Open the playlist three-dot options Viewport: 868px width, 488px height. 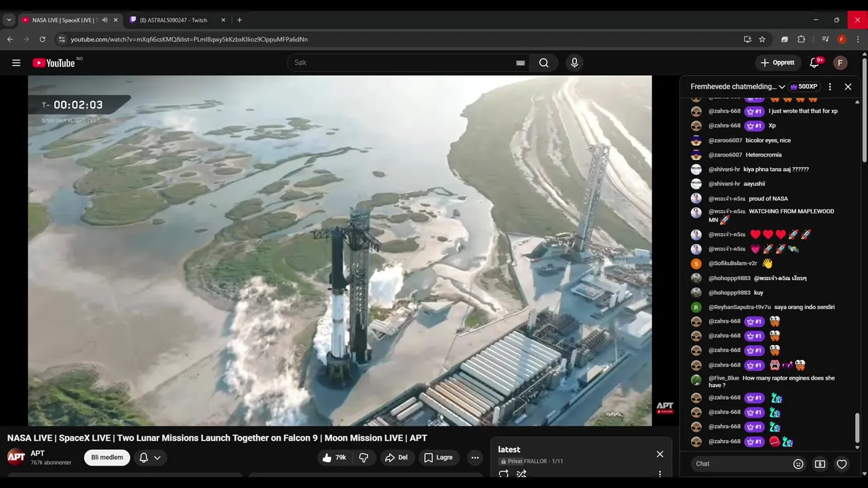(660, 474)
